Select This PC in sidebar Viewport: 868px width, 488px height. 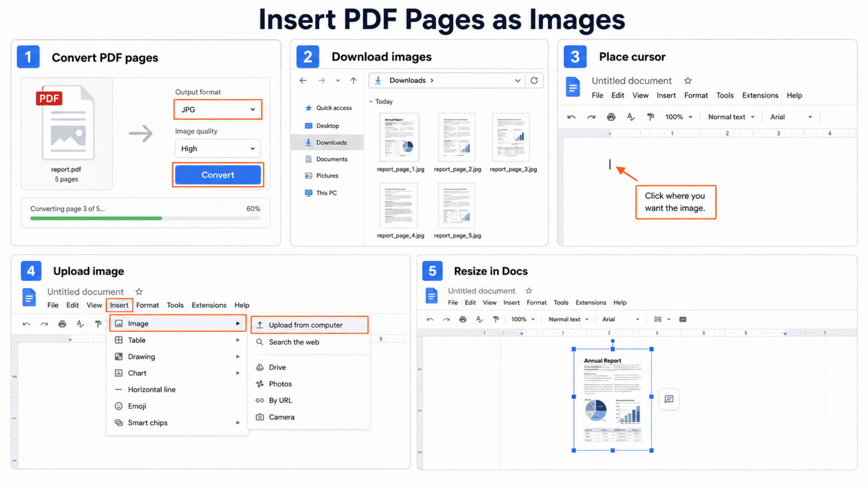click(321, 193)
